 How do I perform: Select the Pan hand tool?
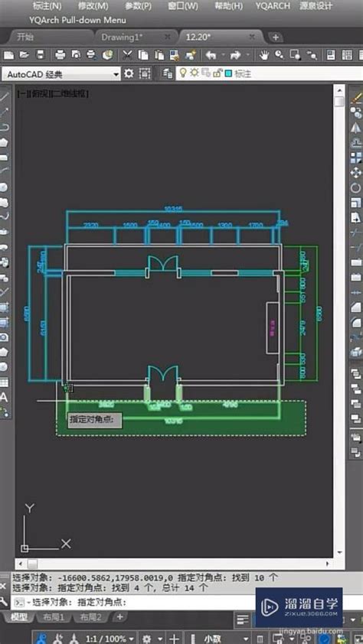(263, 55)
